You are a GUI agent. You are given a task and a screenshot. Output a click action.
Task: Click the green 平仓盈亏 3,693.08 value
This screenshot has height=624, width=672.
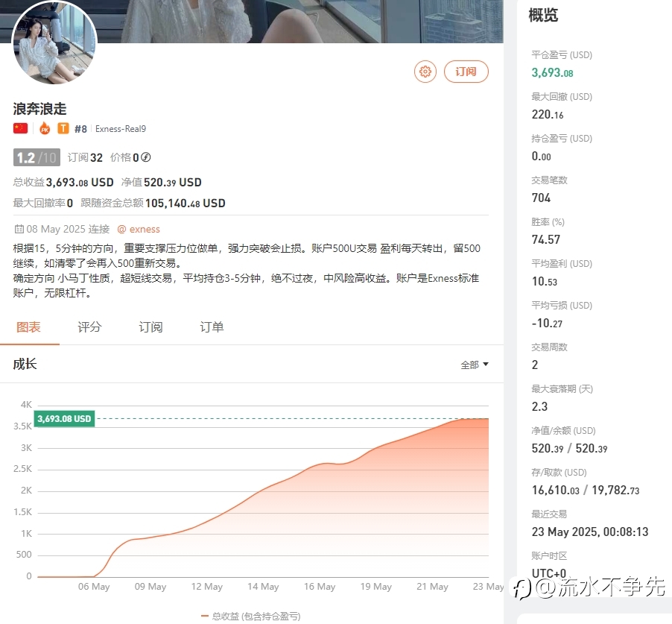tap(553, 72)
